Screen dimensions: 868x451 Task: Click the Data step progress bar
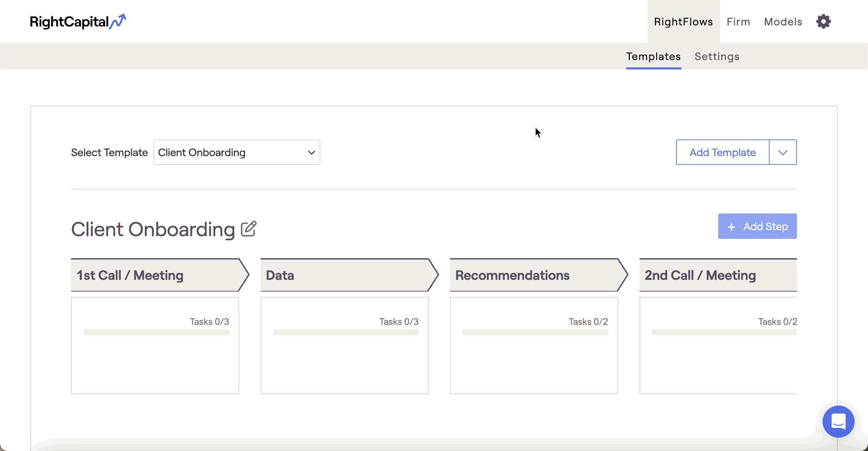point(345,332)
